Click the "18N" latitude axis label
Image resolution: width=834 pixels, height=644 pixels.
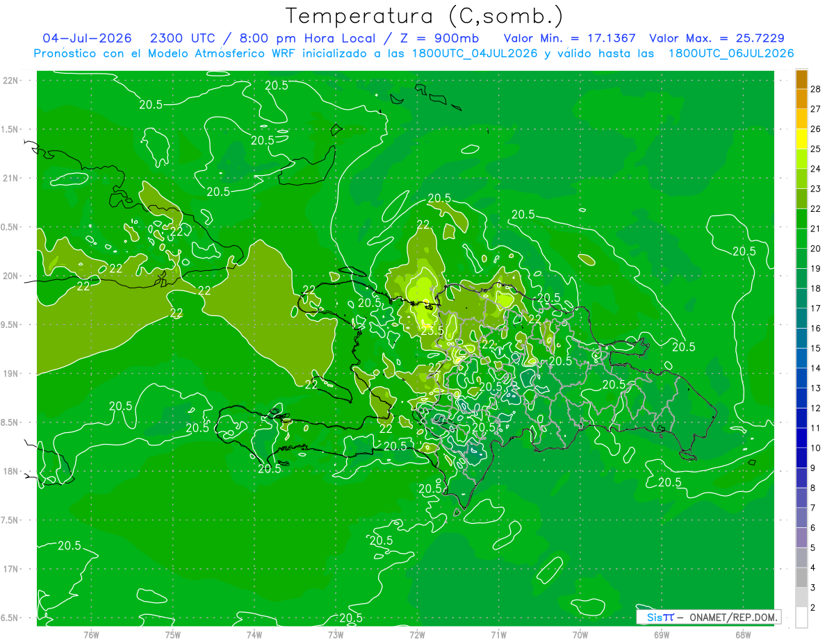tap(10, 472)
